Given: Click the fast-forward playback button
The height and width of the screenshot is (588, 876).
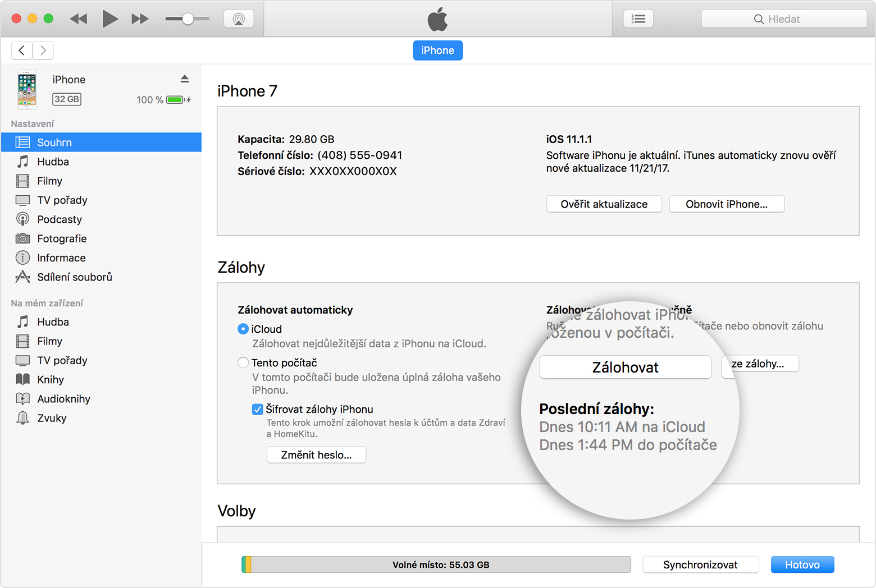Looking at the screenshot, I should pos(140,19).
